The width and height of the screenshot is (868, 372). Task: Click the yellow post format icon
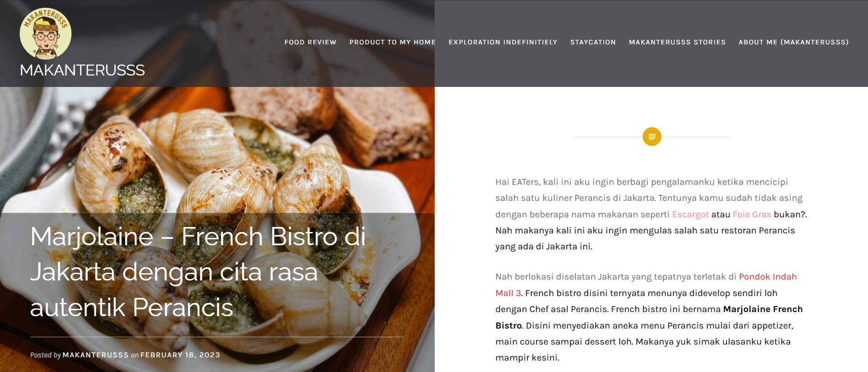pos(652,136)
